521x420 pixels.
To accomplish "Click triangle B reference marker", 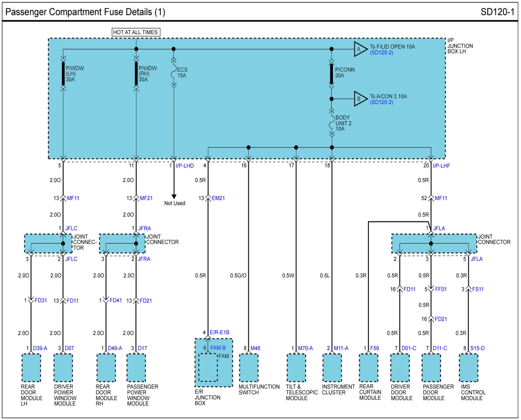I will tap(360, 99).
